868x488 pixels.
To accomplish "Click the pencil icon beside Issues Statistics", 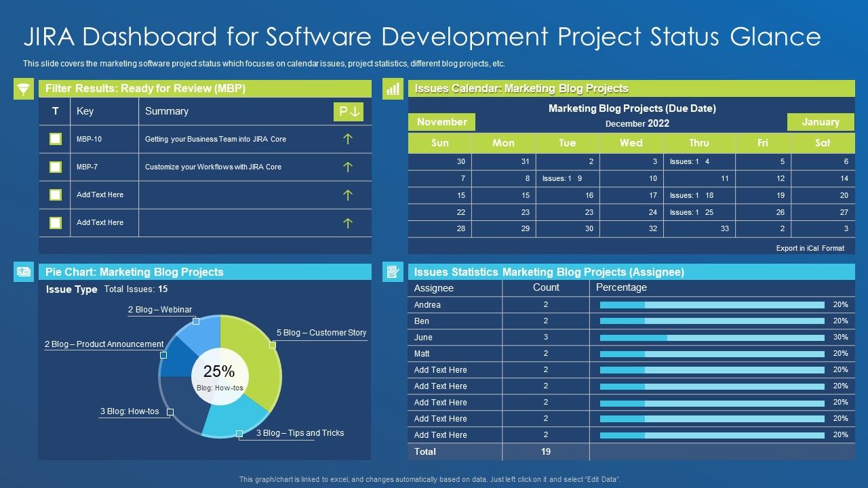I will 392,272.
